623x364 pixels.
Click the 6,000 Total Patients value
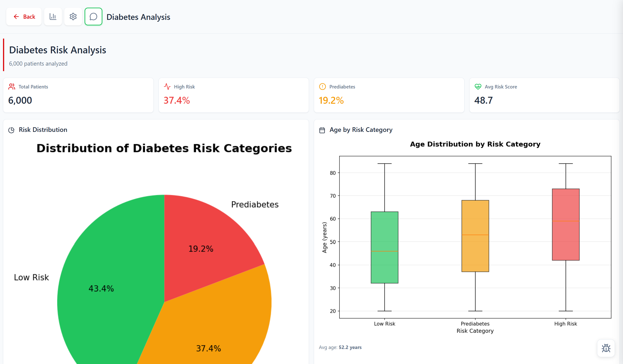click(20, 100)
